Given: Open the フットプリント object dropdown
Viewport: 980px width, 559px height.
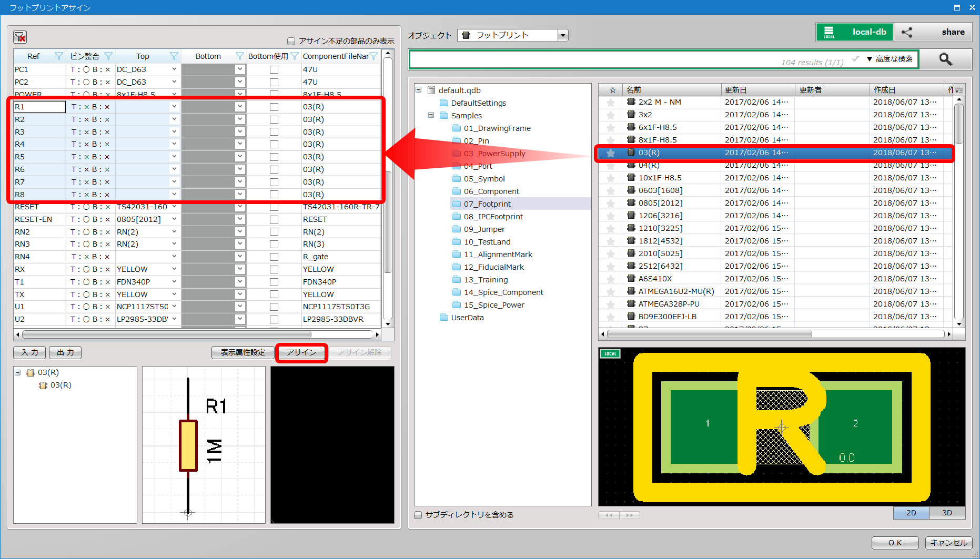Looking at the screenshot, I should point(563,35).
